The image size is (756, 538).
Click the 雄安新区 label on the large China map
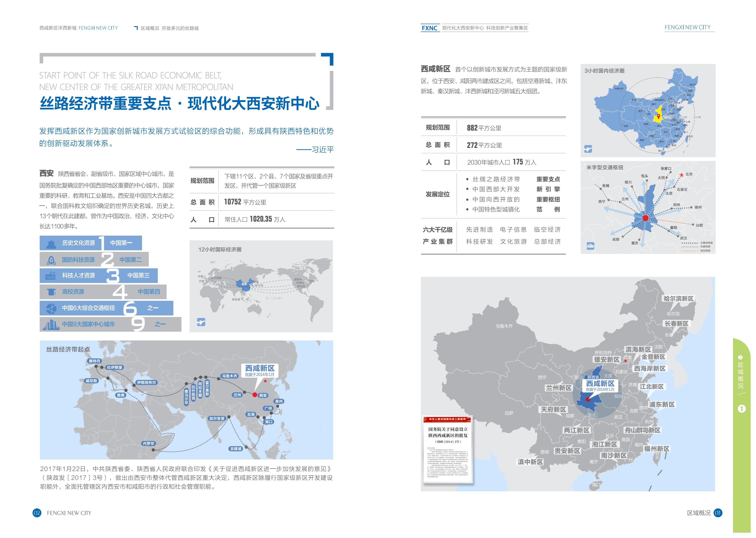pyautogui.click(x=607, y=360)
